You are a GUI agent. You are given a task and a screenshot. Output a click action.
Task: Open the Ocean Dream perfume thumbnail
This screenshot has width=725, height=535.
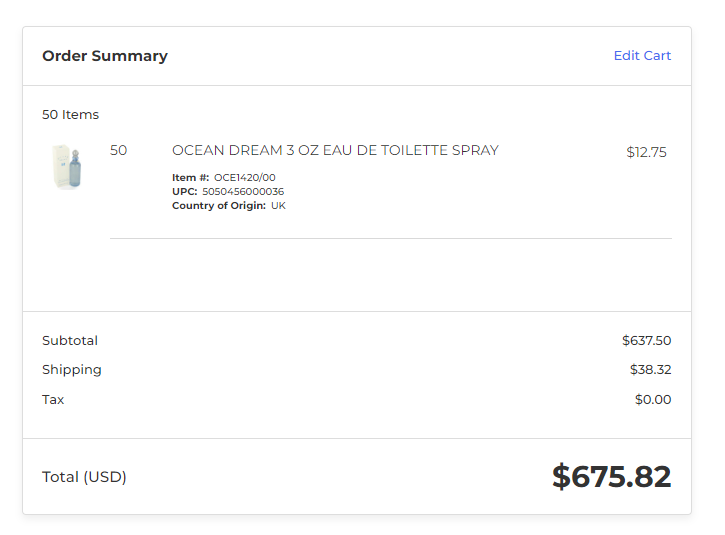coord(67,167)
